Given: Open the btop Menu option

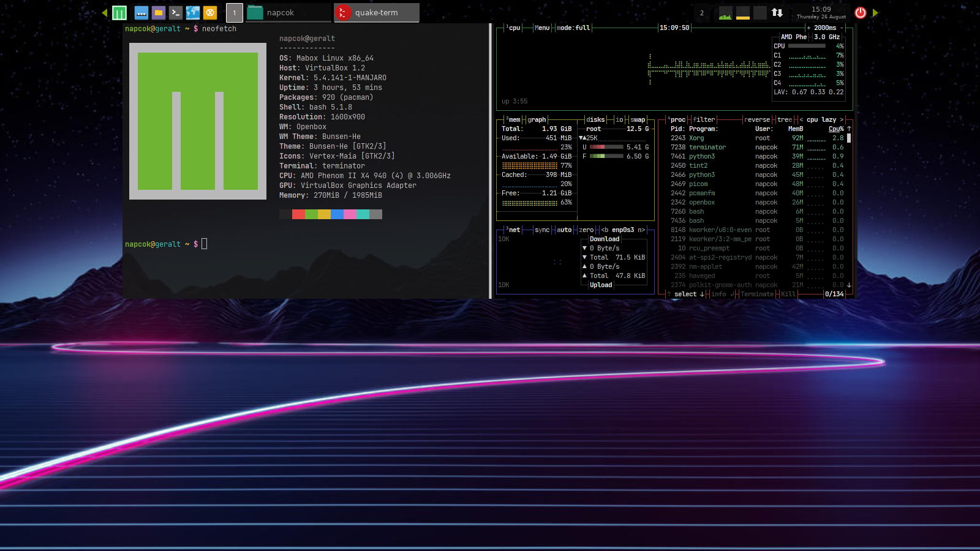Looking at the screenshot, I should pyautogui.click(x=542, y=28).
